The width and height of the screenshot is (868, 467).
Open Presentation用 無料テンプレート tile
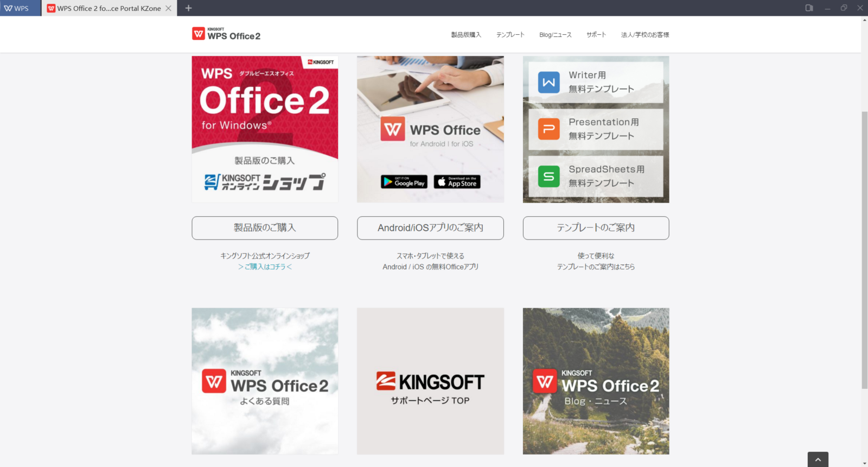[x=596, y=129]
